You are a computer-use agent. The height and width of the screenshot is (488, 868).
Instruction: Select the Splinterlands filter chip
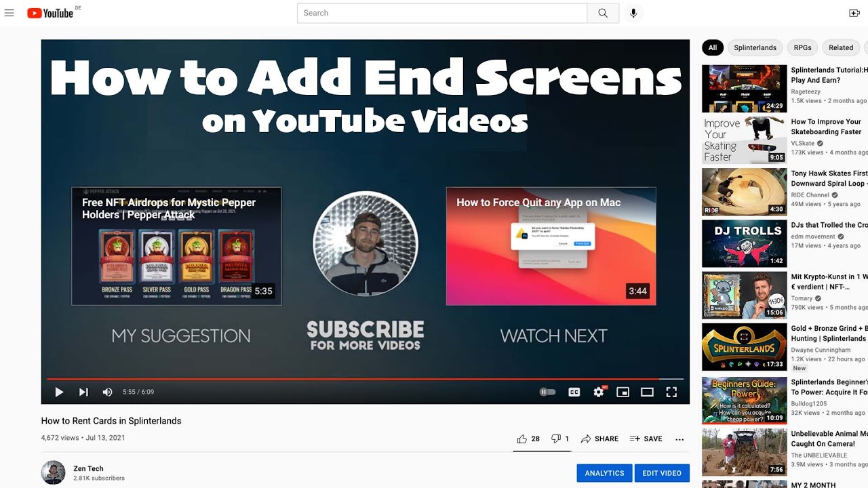[x=755, y=47]
